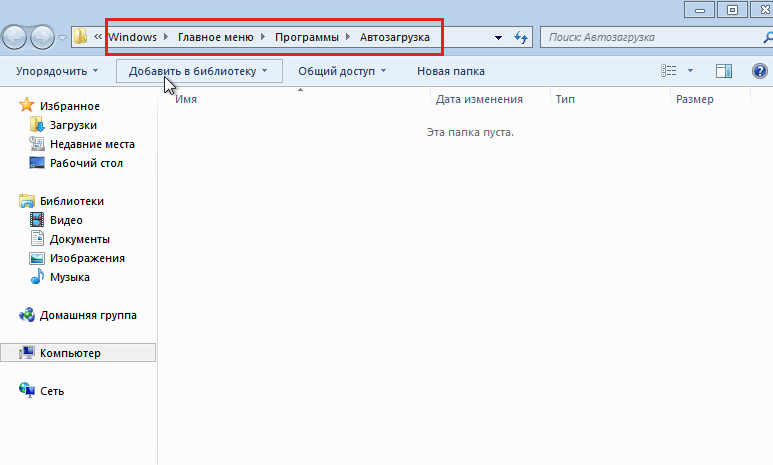Click the Рабочий стол monitor icon
The width and height of the screenshot is (773, 465).
click(37, 163)
